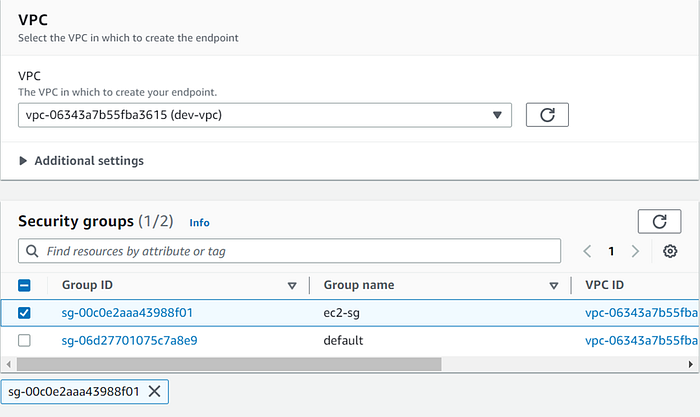This screenshot has height=417, width=700.
Task: Sort table by Group ID arrow
Action: (x=292, y=286)
